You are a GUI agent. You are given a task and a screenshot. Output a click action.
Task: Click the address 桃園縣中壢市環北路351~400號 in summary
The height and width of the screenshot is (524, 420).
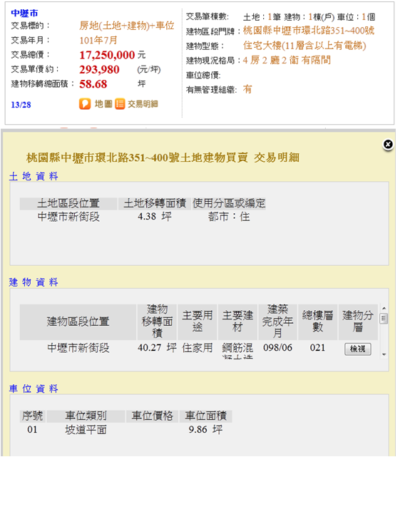point(308,31)
